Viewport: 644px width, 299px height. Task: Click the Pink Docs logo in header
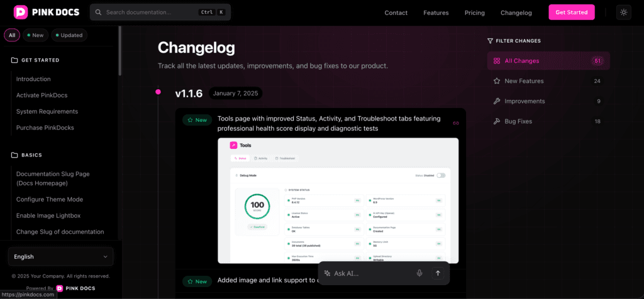click(45, 13)
